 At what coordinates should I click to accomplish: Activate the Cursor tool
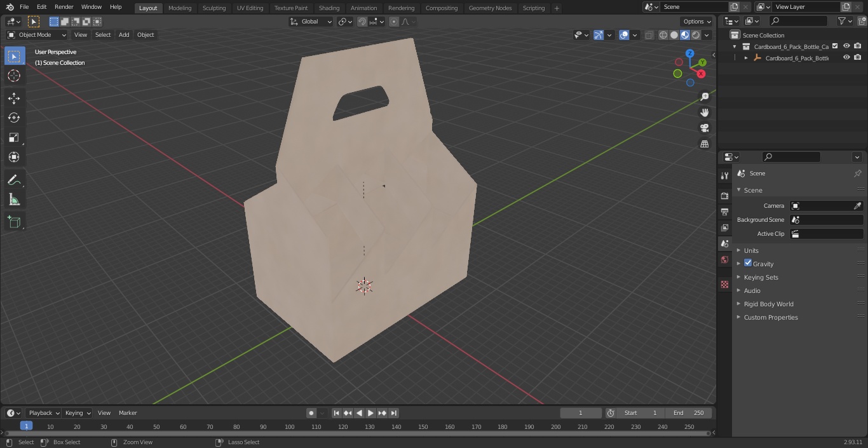coord(14,76)
